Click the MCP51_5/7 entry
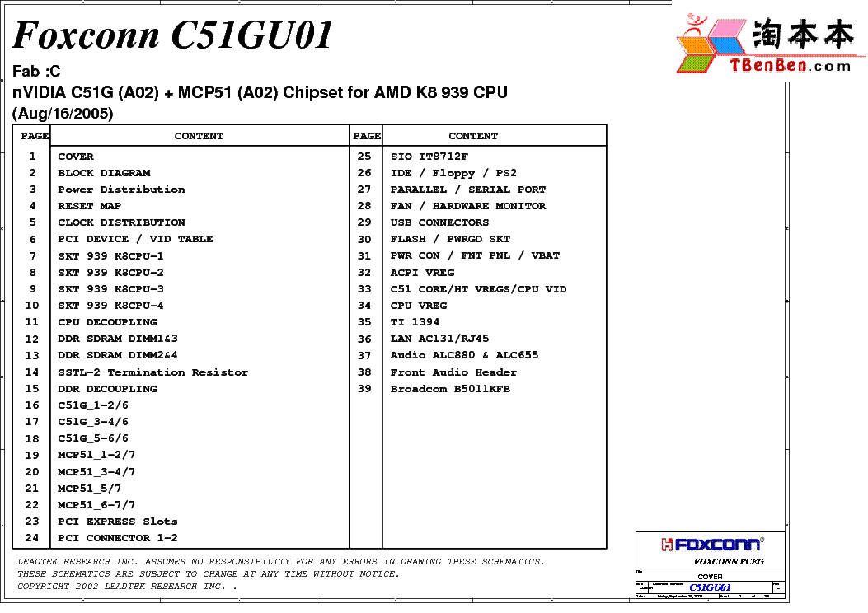The width and height of the screenshot is (868, 613). point(89,489)
